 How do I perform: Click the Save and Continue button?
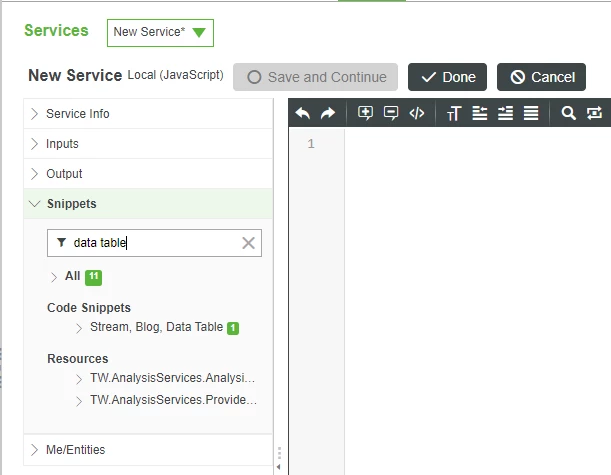[x=315, y=77]
